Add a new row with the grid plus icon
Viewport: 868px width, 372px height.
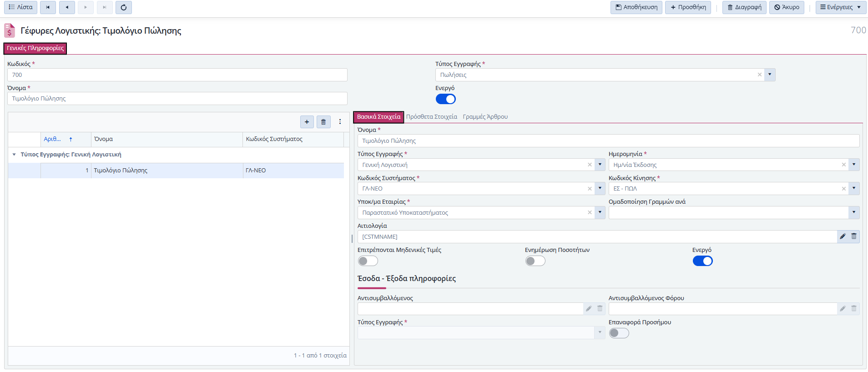307,122
